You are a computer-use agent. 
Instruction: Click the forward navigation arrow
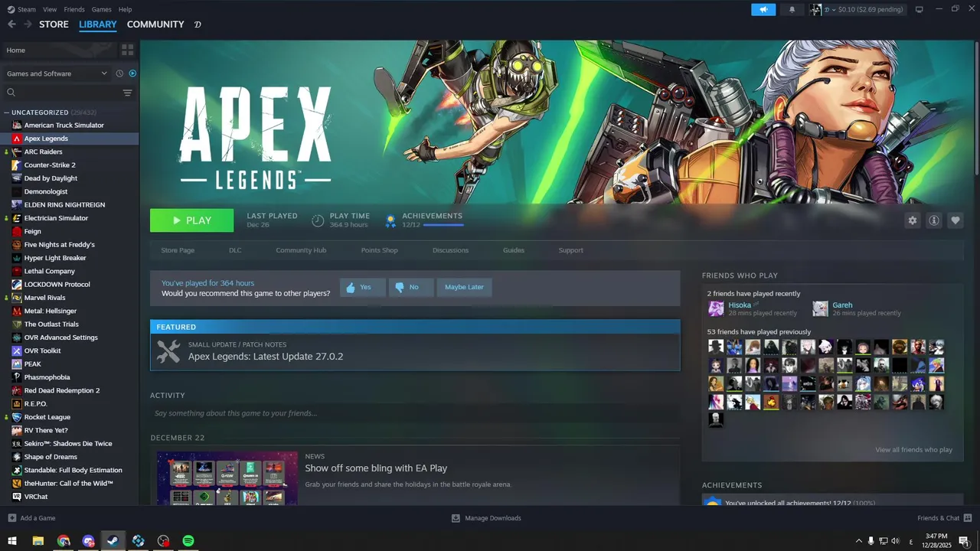click(28, 24)
